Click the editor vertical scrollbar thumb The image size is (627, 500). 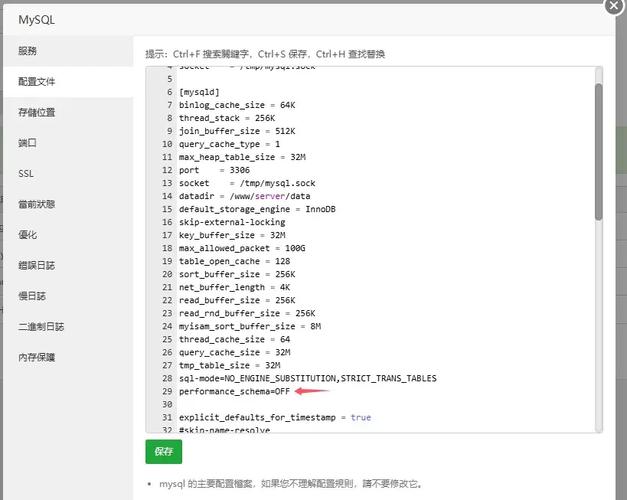point(598,152)
